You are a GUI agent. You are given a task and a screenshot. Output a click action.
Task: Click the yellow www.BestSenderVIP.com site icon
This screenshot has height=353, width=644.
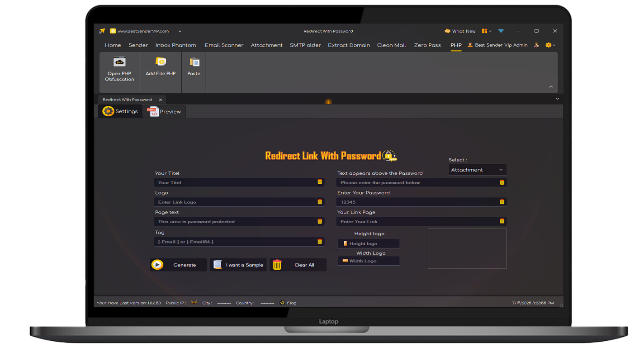pos(113,31)
